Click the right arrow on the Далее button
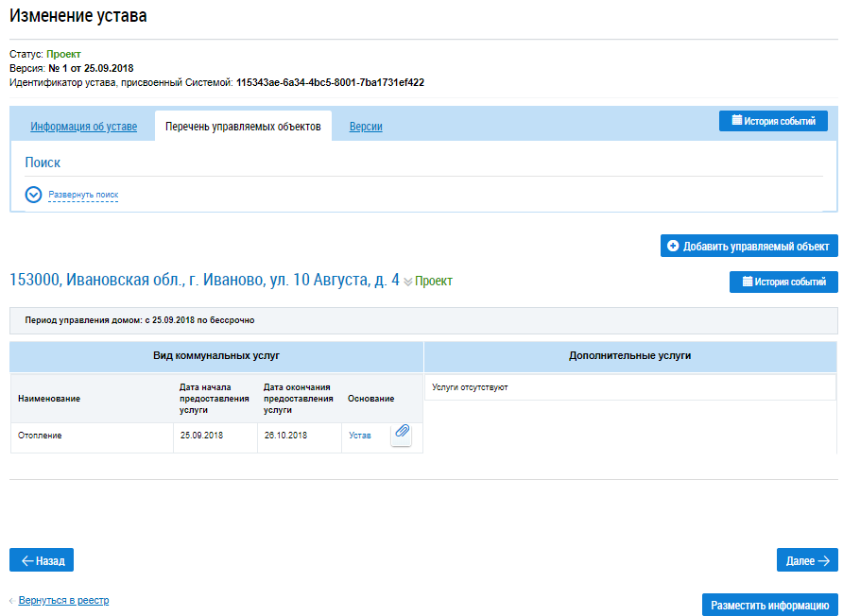 [x=823, y=560]
